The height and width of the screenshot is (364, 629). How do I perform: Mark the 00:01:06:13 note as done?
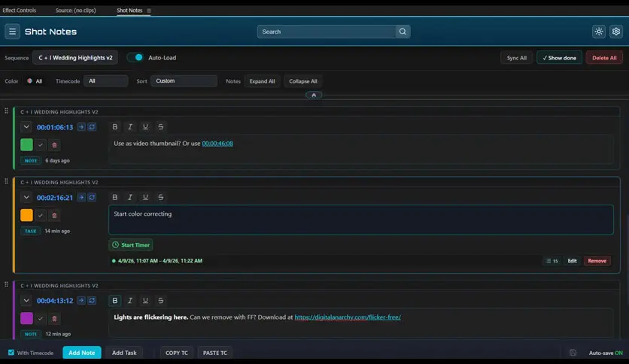click(41, 144)
